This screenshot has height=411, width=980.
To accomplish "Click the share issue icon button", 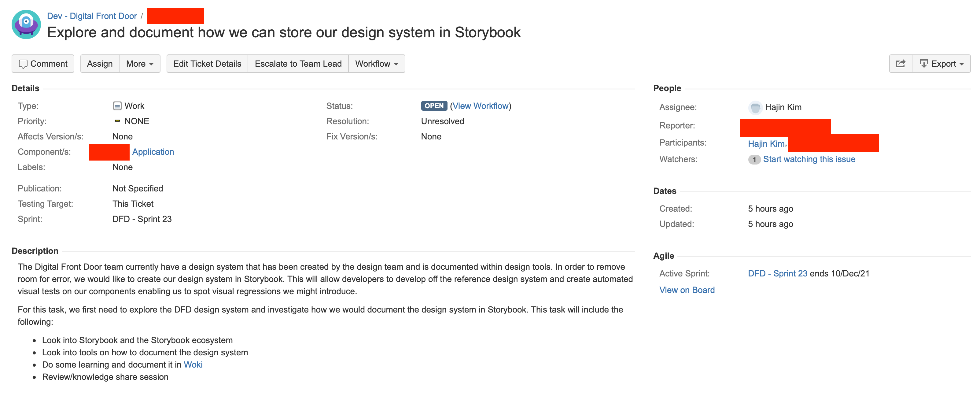I will coord(900,64).
